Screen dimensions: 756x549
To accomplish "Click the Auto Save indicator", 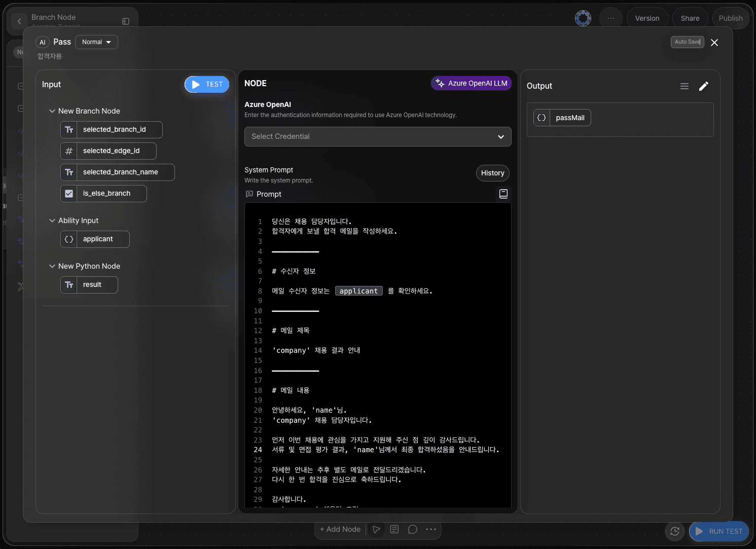I will coord(688,42).
